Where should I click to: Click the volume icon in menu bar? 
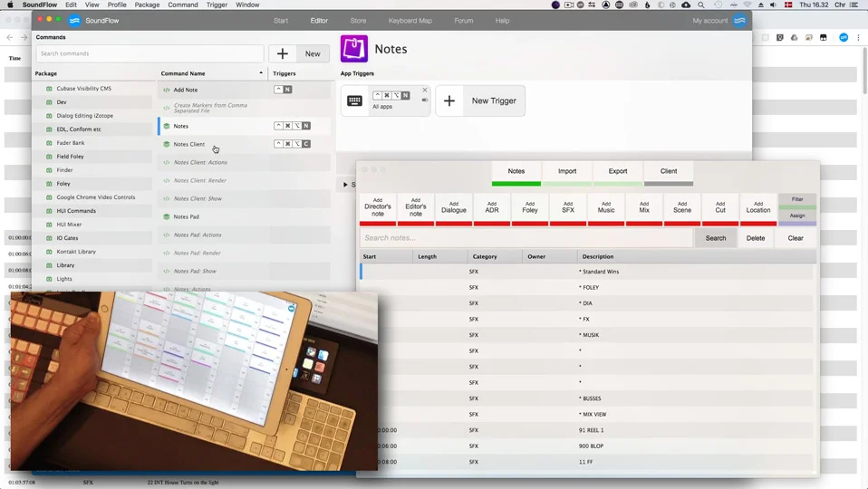click(x=774, y=5)
